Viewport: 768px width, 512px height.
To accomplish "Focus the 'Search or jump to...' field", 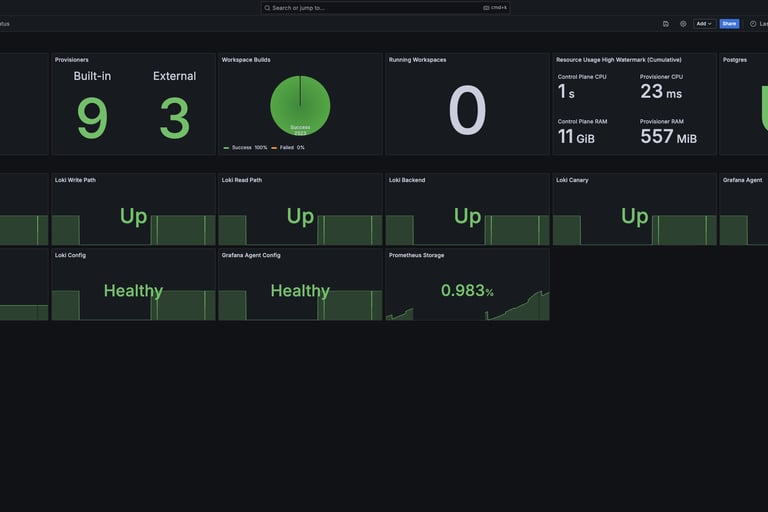I will pyautogui.click(x=385, y=8).
